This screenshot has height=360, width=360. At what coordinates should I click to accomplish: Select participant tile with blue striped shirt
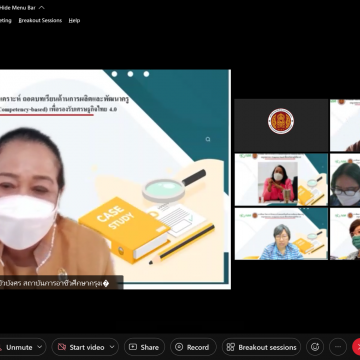pos(281,234)
